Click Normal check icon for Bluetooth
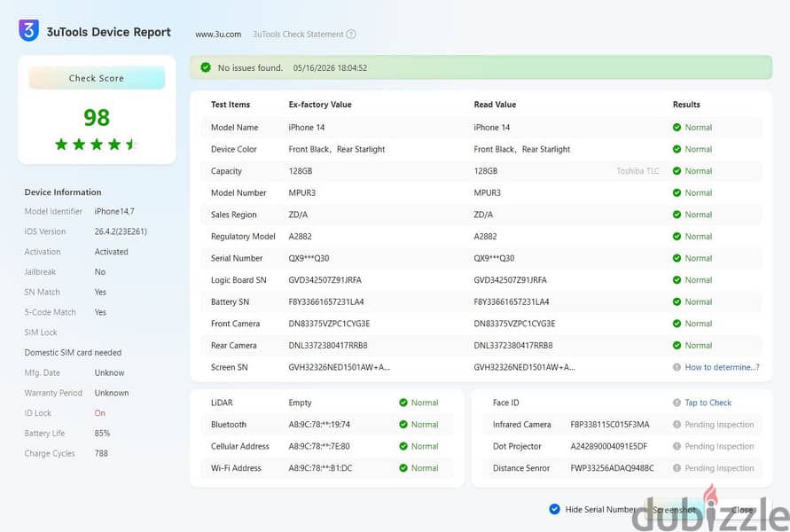This screenshot has width=790, height=532. click(x=403, y=424)
